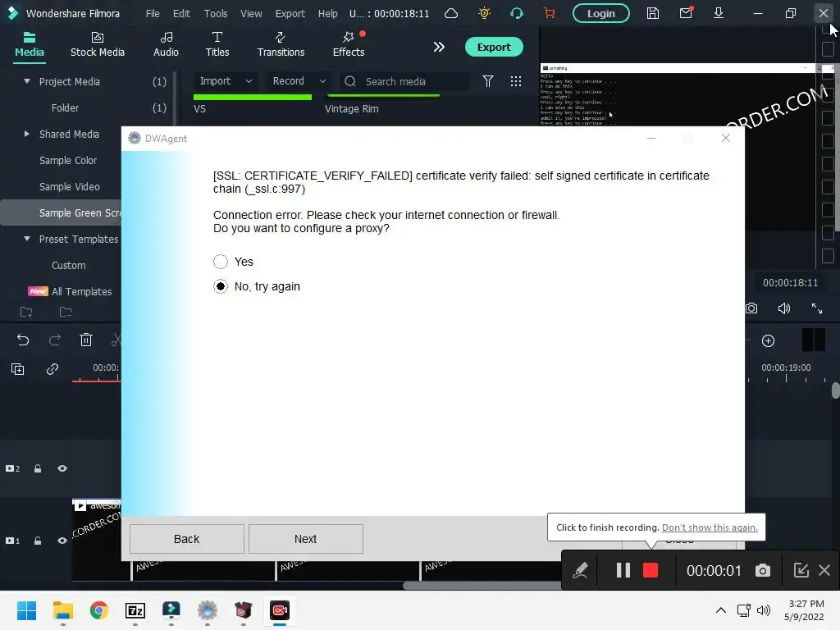Open the mail messages icon
Screen dimensions: 840x630
pyautogui.click(x=686, y=13)
